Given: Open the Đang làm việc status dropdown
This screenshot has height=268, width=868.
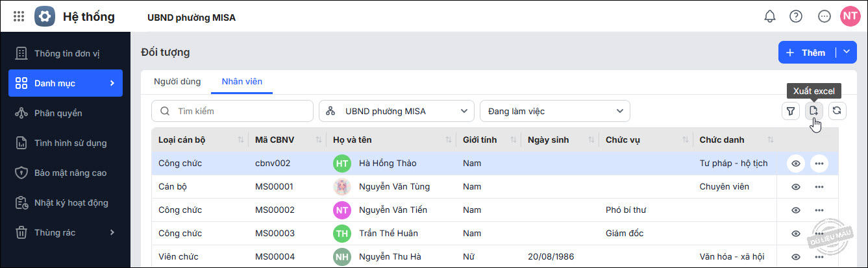Looking at the screenshot, I should click(x=554, y=111).
